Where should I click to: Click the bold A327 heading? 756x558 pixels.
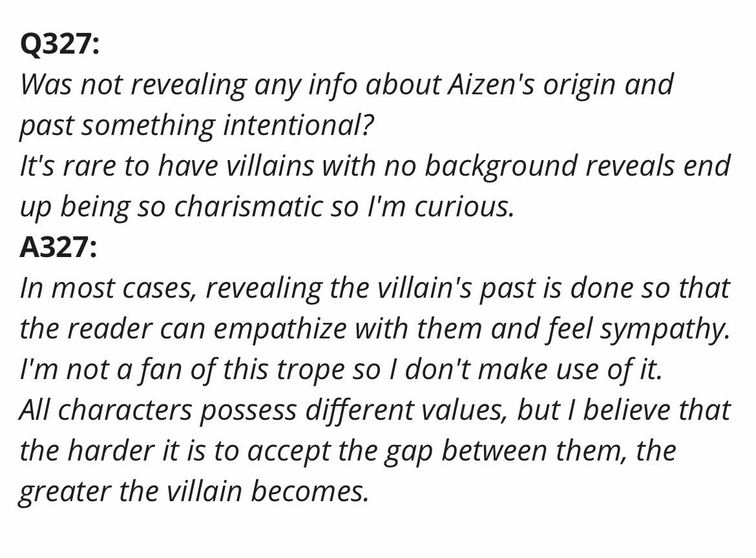58,248
